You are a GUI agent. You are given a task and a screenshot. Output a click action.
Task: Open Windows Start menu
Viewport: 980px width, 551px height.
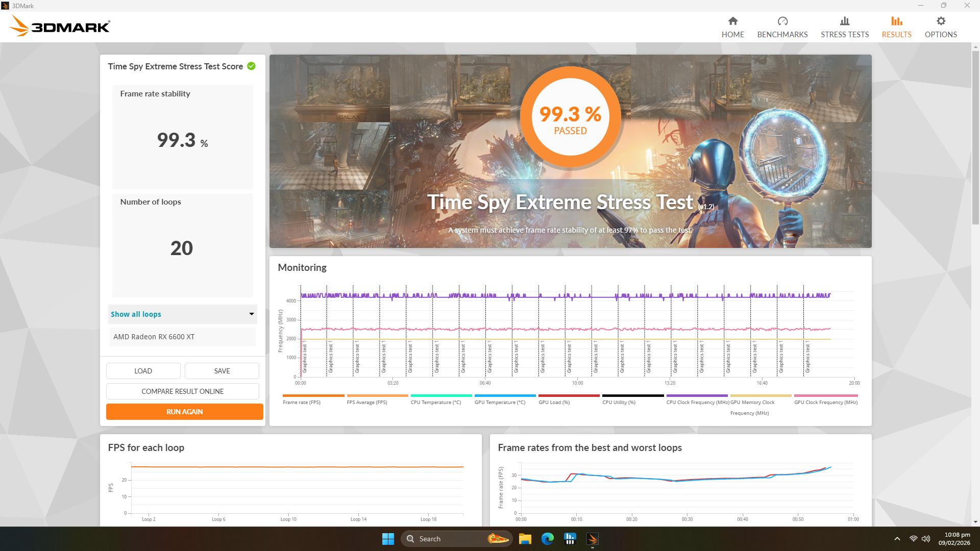[x=388, y=539]
